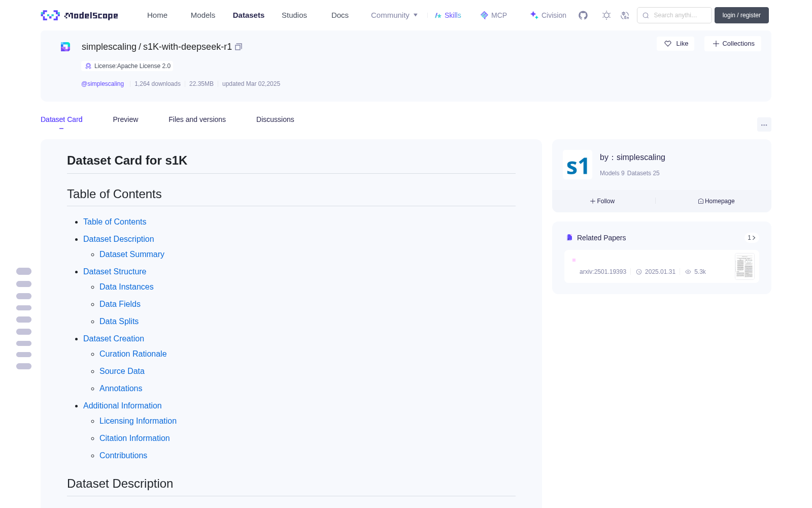Switch language with the translate icon
The width and height of the screenshot is (812, 508).
pos(625,15)
